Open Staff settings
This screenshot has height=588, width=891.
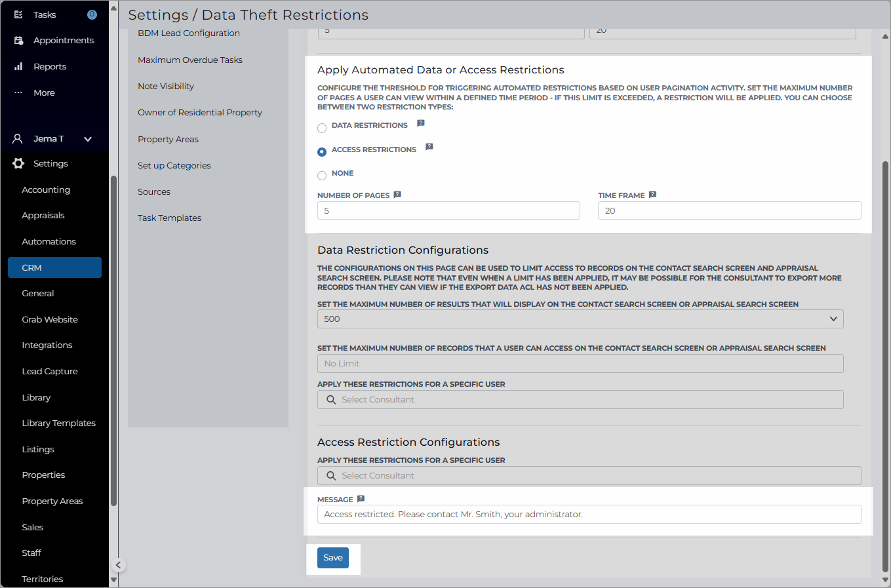tap(31, 553)
